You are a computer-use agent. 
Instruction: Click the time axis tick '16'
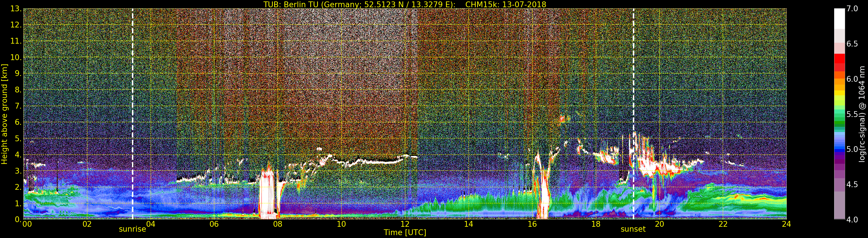(532, 224)
